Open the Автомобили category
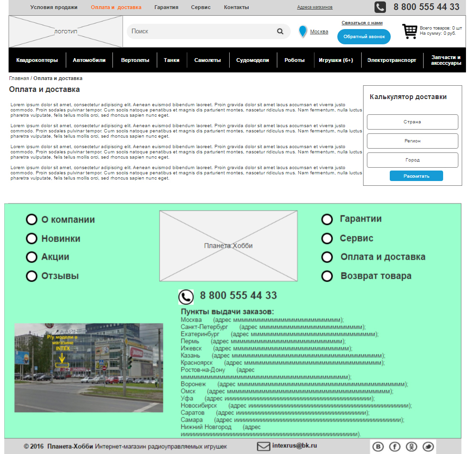The width and height of the screenshot is (476, 454). (x=89, y=60)
